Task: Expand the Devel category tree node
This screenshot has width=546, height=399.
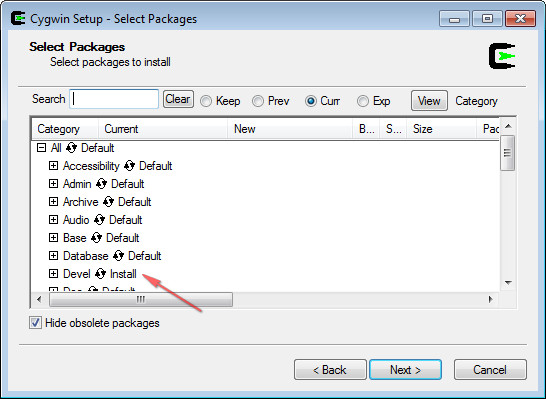Action: click(x=53, y=274)
